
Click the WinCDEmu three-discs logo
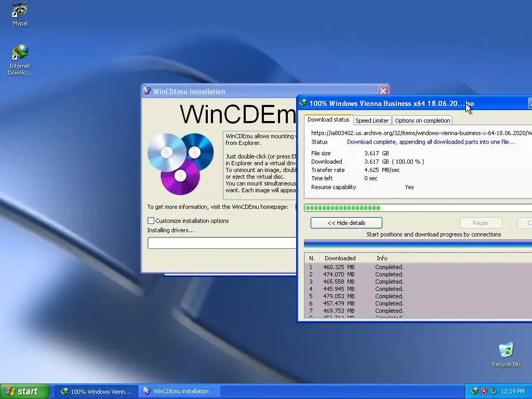pos(180,164)
